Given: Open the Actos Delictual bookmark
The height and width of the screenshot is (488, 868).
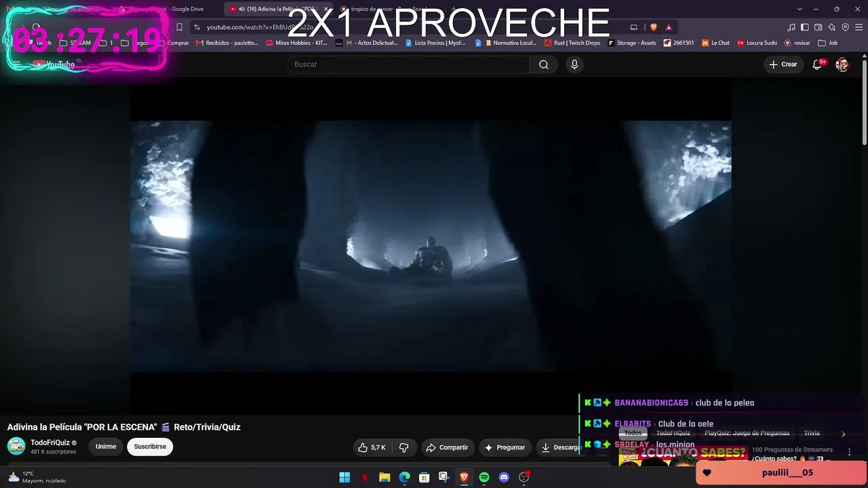Looking at the screenshot, I should point(367,43).
